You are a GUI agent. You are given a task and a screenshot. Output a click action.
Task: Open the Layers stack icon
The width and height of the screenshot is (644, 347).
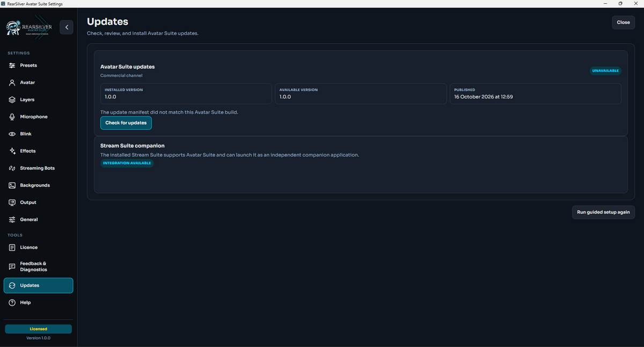click(x=12, y=100)
